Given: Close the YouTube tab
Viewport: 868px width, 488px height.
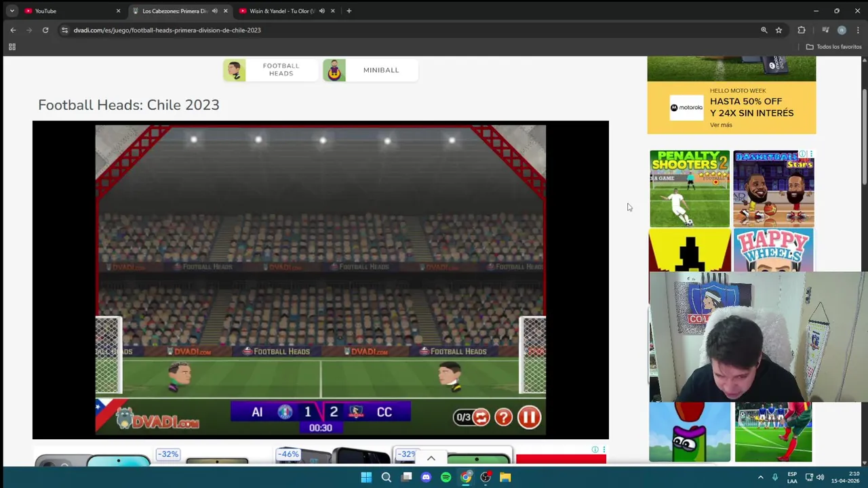Looking at the screenshot, I should point(118,11).
